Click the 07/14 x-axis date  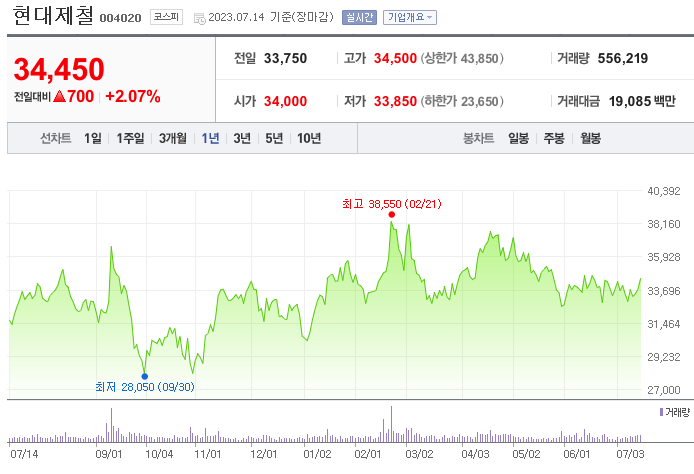coord(24,454)
